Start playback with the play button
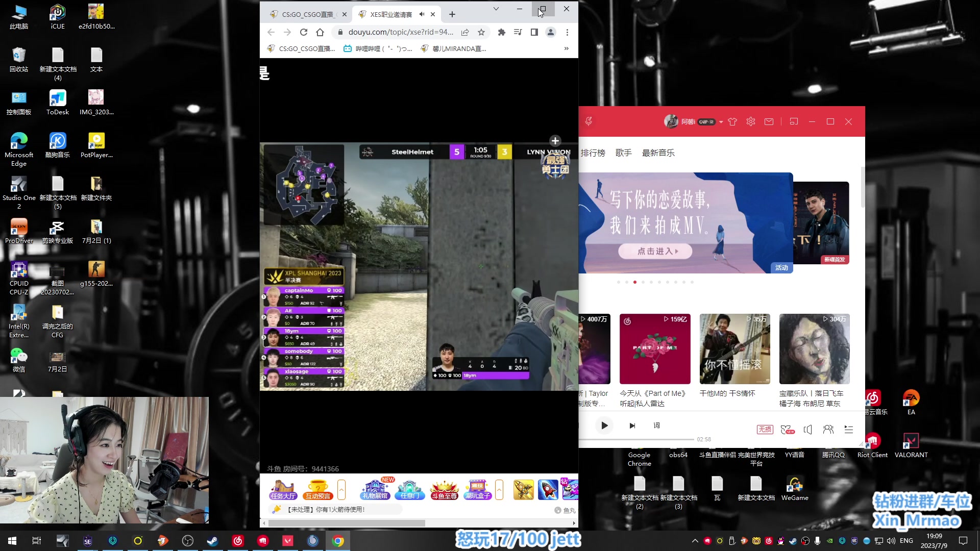This screenshot has width=980, height=551. pyautogui.click(x=604, y=425)
